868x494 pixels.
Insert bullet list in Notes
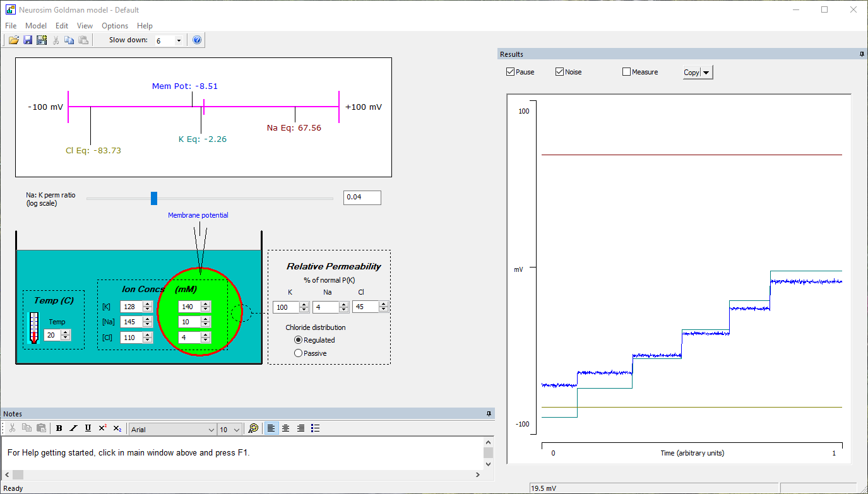(x=316, y=428)
